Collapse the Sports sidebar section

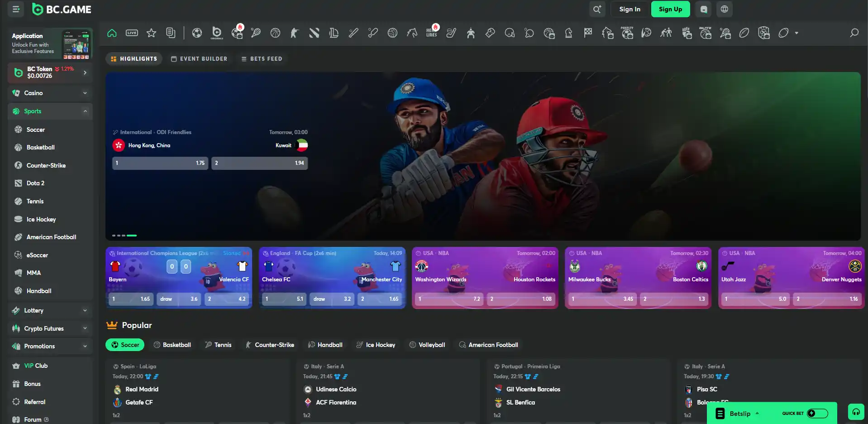click(50, 111)
